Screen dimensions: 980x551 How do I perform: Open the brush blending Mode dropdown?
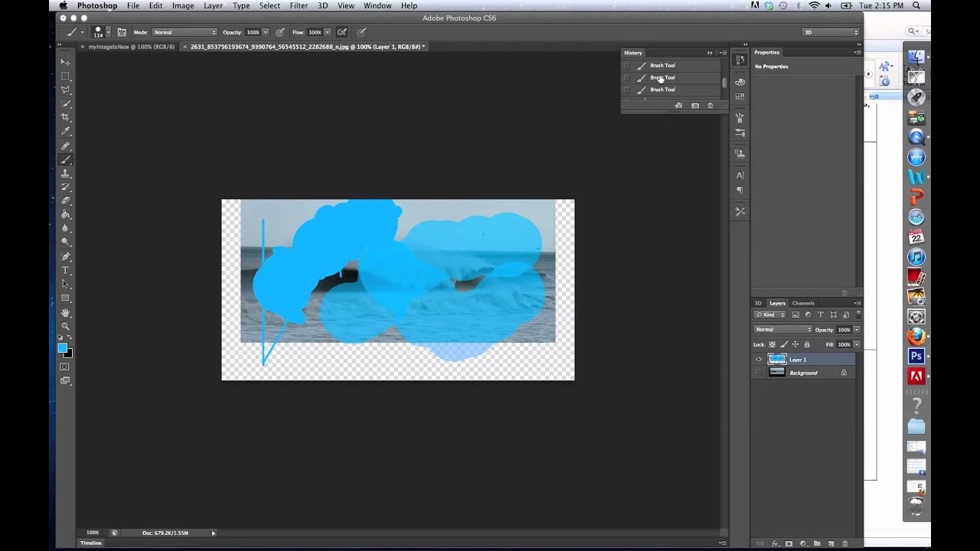click(x=185, y=32)
